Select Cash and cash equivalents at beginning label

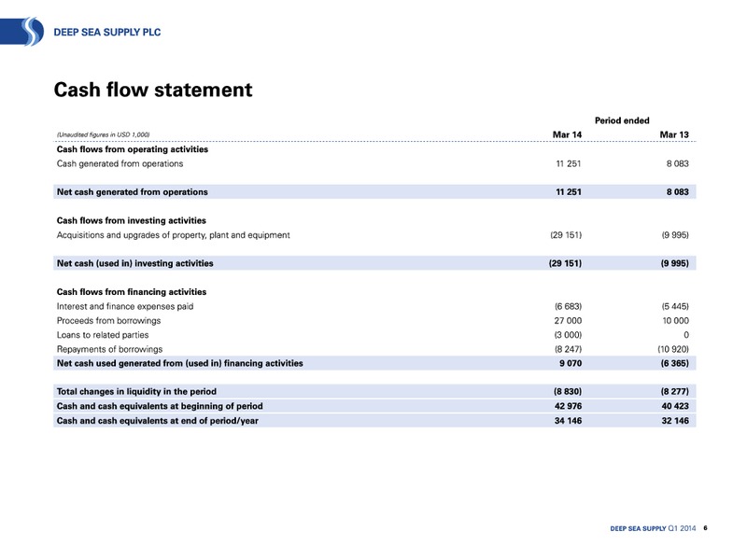tap(160, 406)
